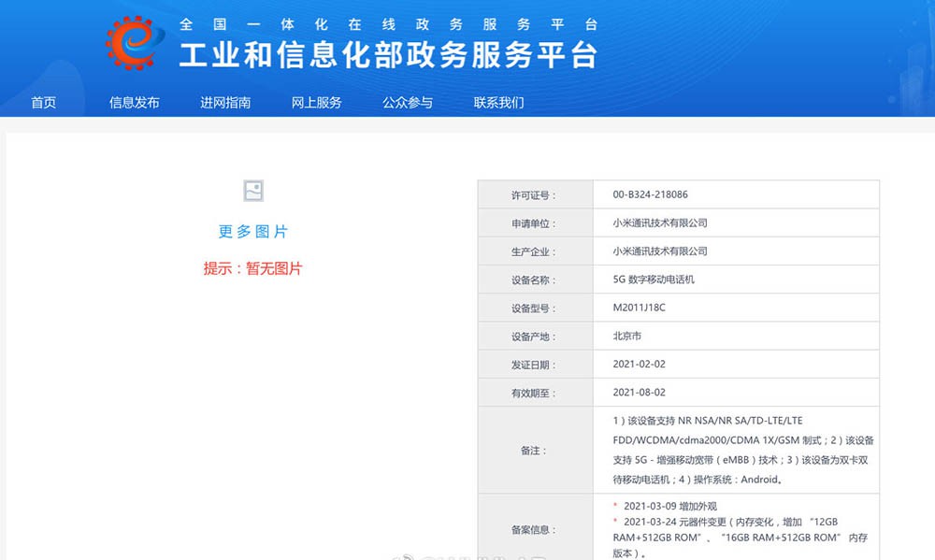Select the model number M2011J18C
The image size is (935, 560).
pos(640,308)
